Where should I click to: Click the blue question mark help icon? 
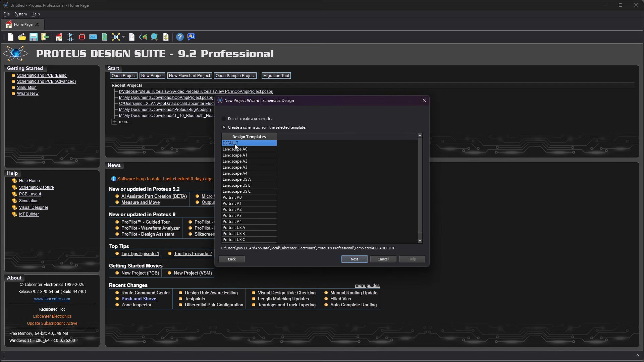click(180, 37)
